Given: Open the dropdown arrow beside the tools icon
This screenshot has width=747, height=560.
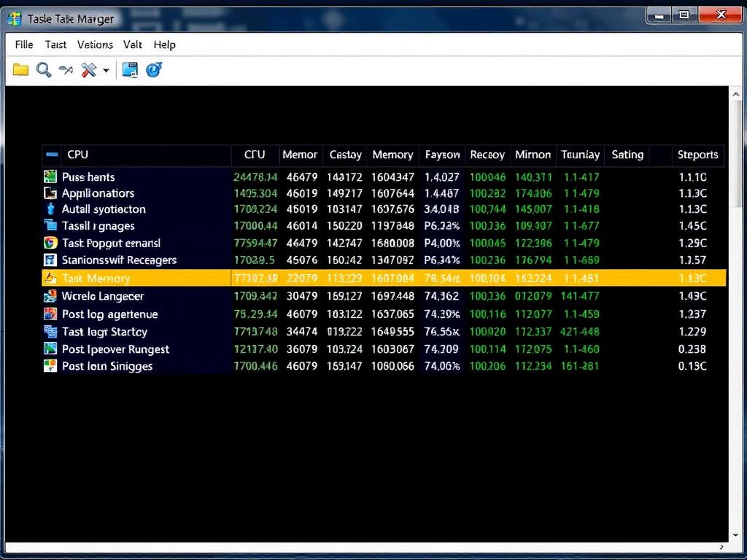Looking at the screenshot, I should pos(106,71).
